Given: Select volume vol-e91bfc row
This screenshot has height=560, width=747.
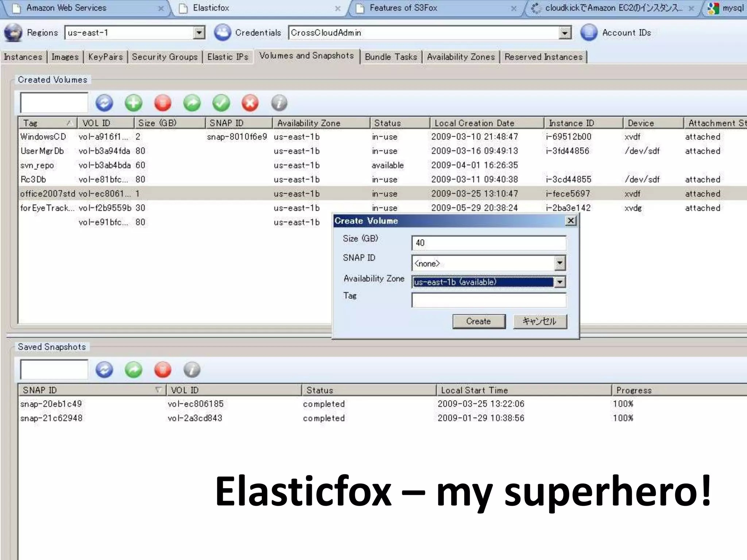Looking at the screenshot, I should tap(175, 222).
